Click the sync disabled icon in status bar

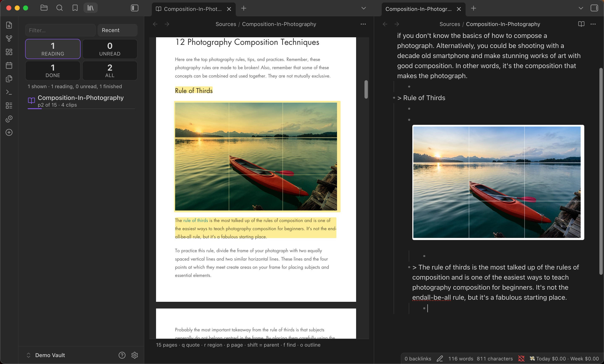coord(521,359)
